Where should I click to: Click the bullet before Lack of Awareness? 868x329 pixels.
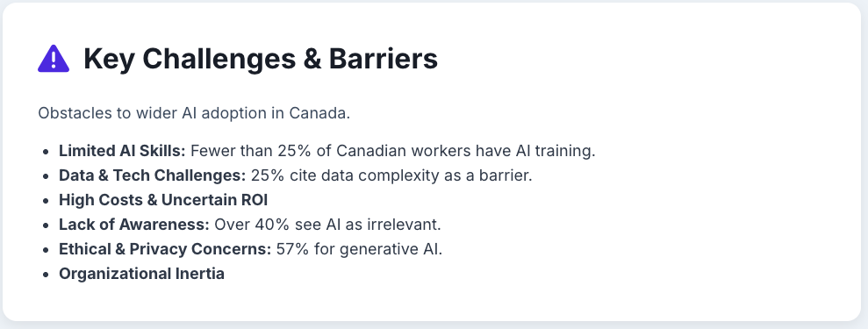click(x=46, y=225)
